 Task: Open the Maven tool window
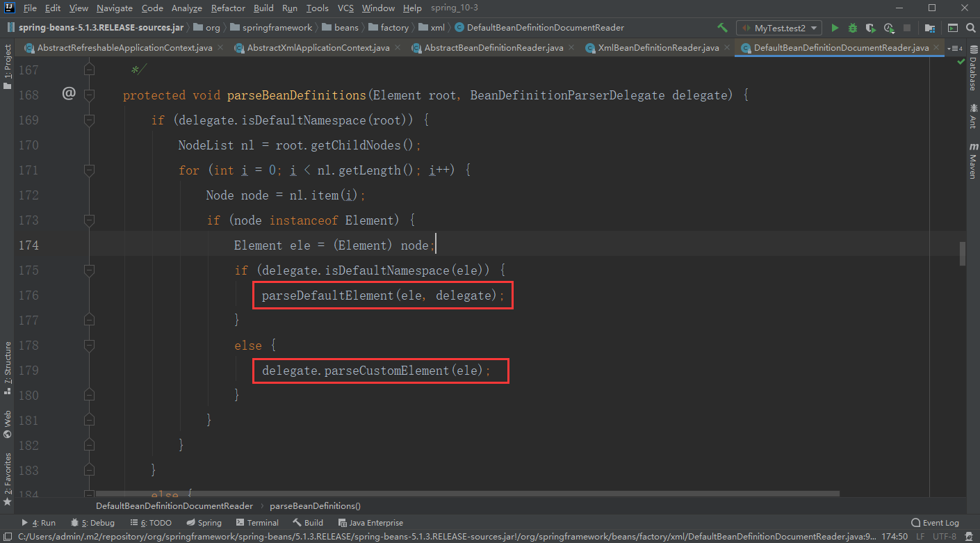tap(972, 161)
